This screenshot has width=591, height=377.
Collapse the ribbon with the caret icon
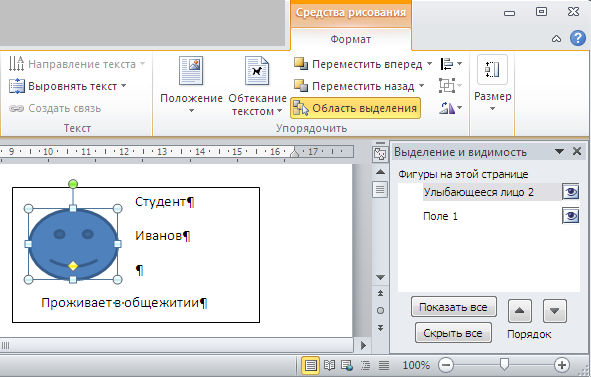coord(556,38)
